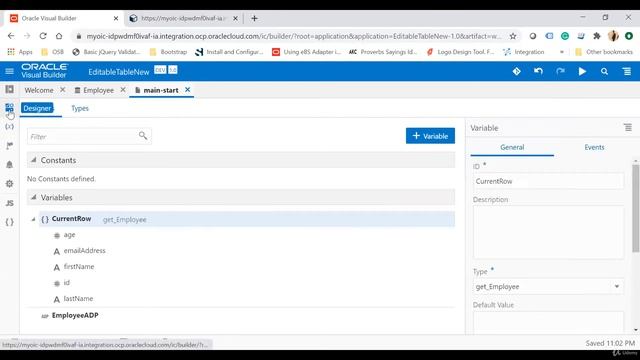The width and height of the screenshot is (640, 360).
Task: Open the General properties tab
Action: [x=512, y=147]
